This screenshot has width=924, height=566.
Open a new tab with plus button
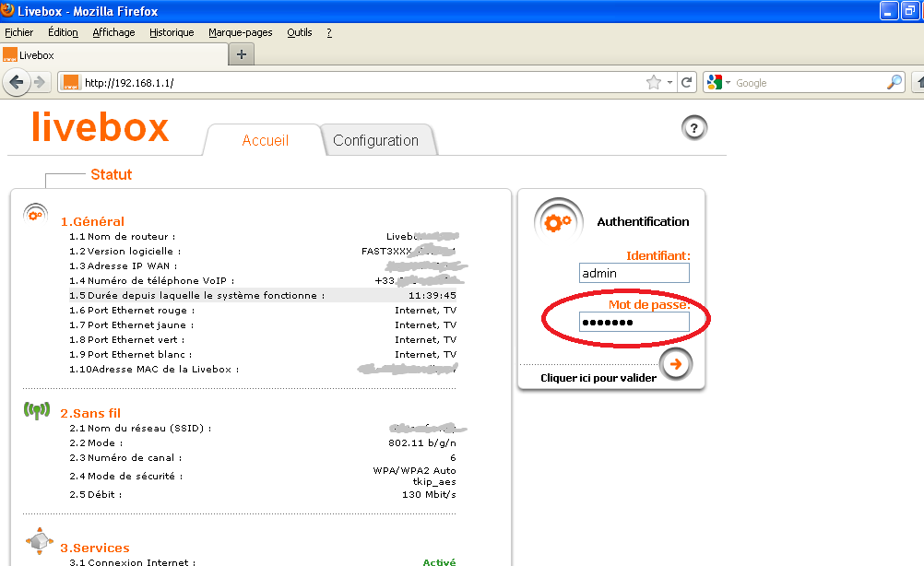pos(241,54)
